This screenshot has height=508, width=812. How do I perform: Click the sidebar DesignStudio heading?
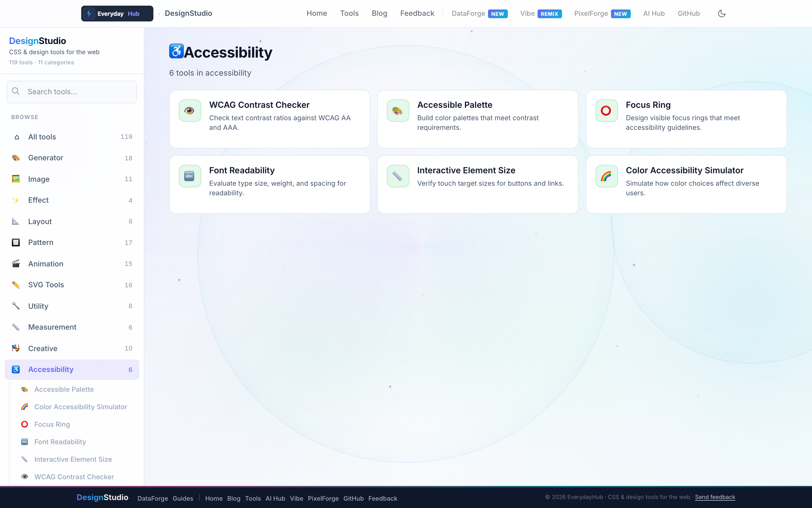point(37,41)
